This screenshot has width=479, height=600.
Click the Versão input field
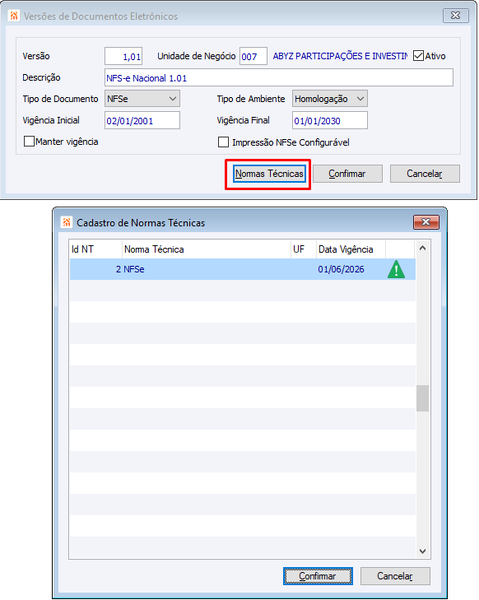pos(123,57)
